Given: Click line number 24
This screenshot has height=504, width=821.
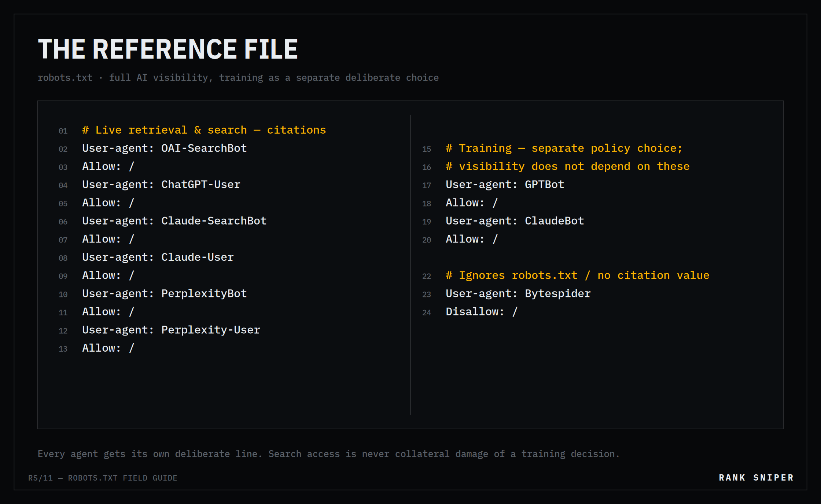Looking at the screenshot, I should click(x=427, y=312).
